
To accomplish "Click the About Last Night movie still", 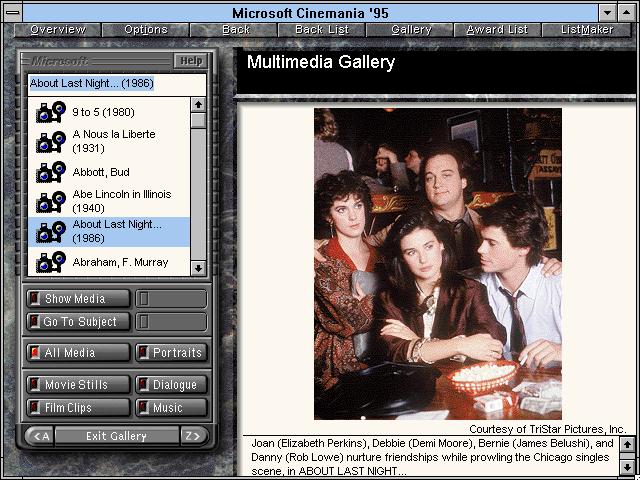I will (438, 264).
